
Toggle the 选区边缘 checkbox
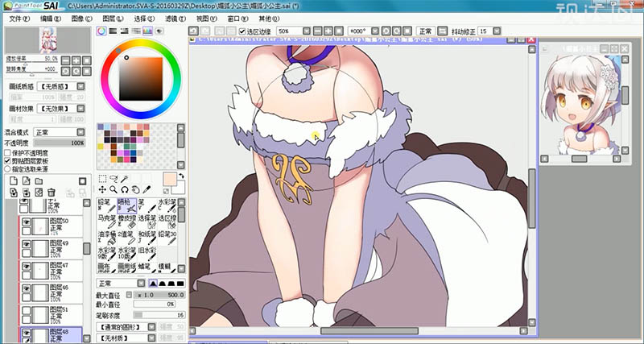pos(242,31)
